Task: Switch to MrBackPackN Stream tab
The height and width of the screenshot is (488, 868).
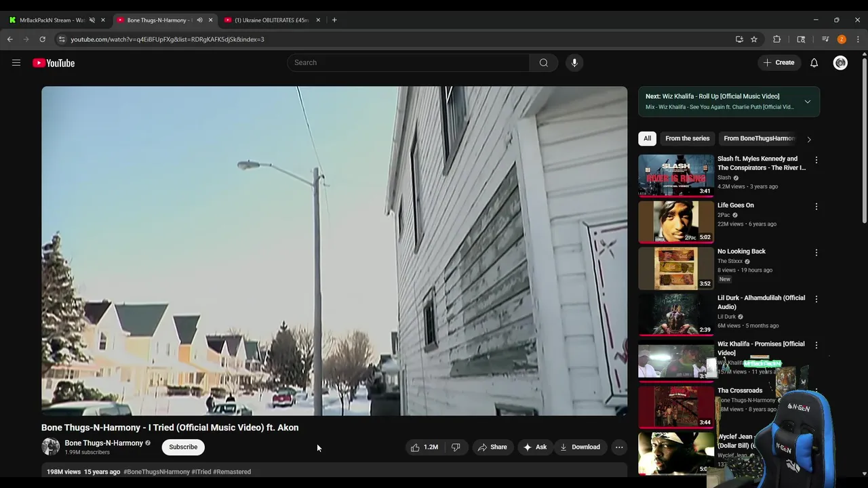Action: tap(52, 20)
